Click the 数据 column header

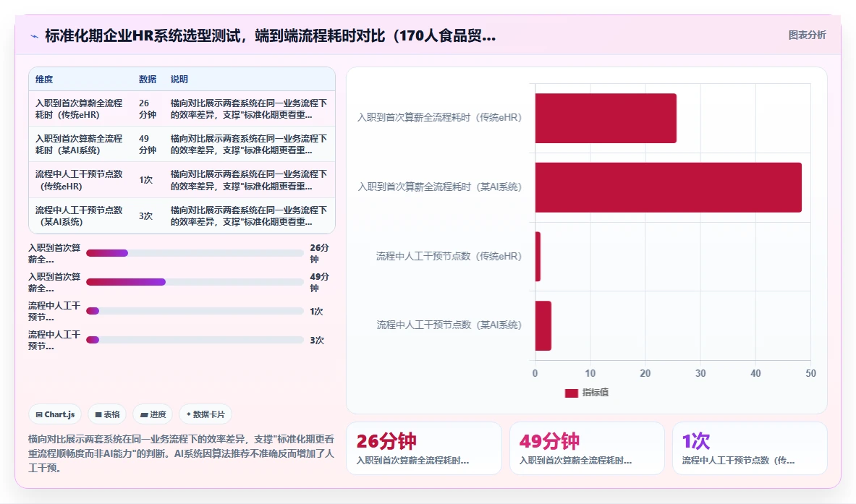(148, 79)
